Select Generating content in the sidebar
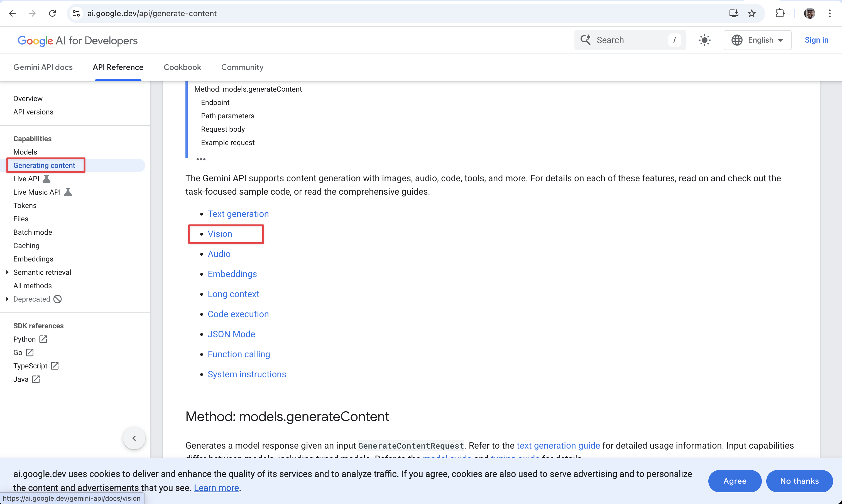The height and width of the screenshot is (504, 842). (x=44, y=165)
